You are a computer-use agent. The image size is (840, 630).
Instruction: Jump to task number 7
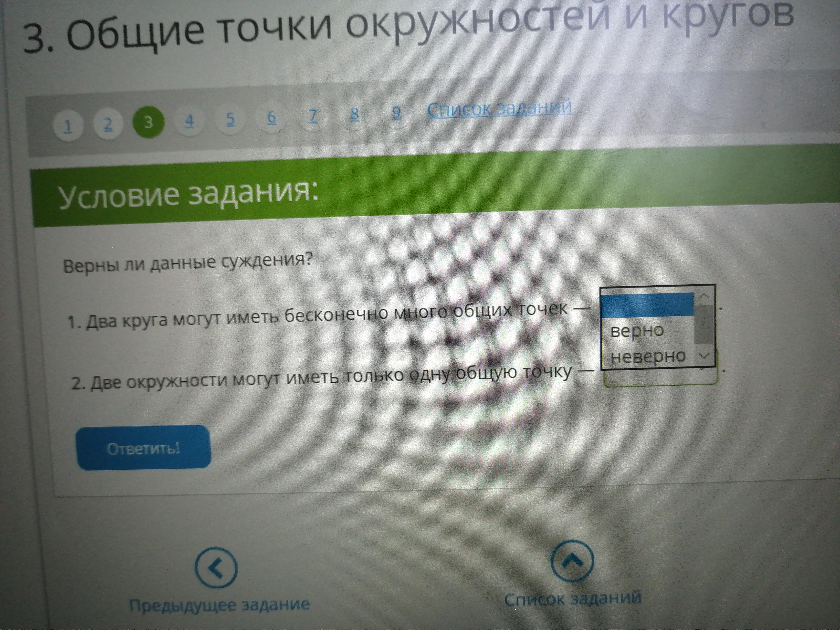click(x=313, y=116)
